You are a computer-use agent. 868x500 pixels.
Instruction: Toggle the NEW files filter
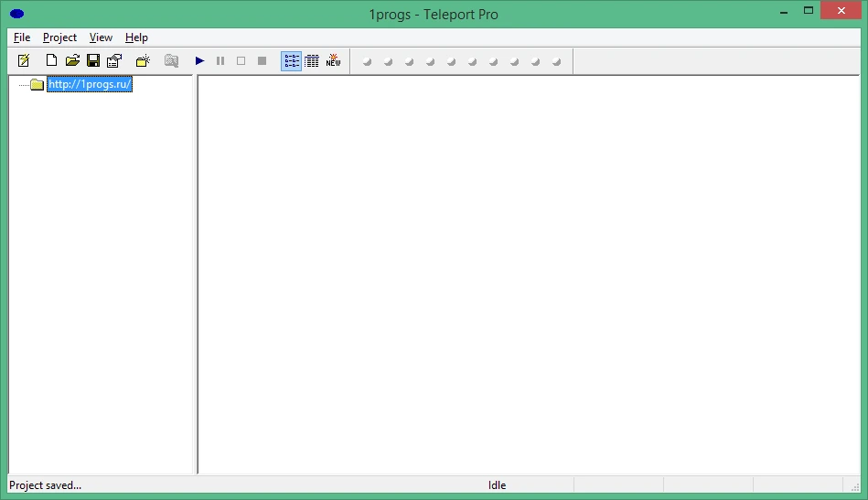[x=333, y=61]
